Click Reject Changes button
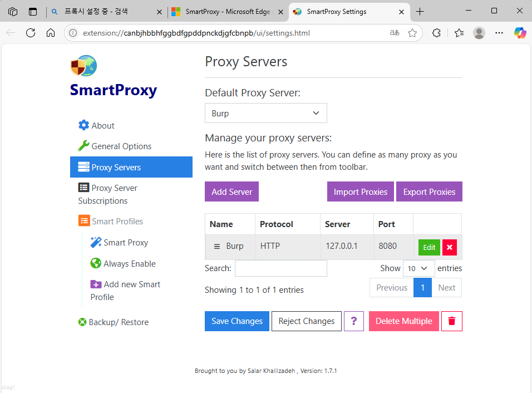The image size is (532, 393). pos(307,321)
